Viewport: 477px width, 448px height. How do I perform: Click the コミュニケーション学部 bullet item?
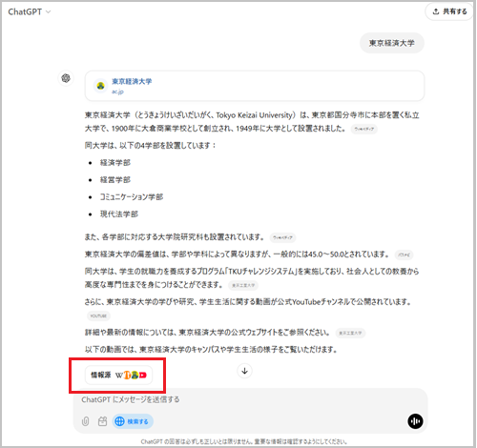tap(132, 197)
